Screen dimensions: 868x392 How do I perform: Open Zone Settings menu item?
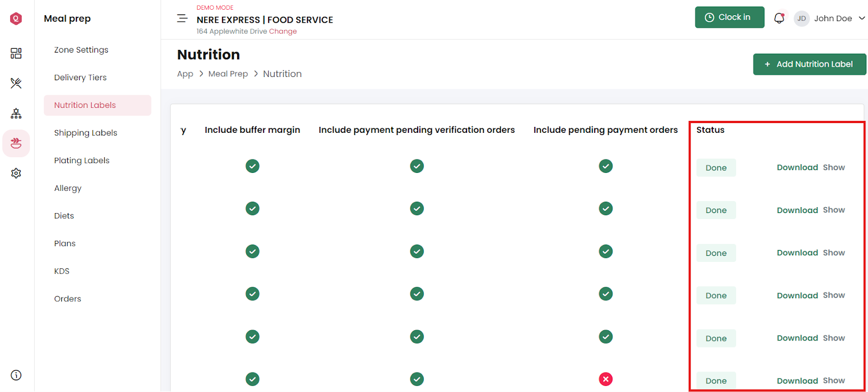(x=81, y=50)
